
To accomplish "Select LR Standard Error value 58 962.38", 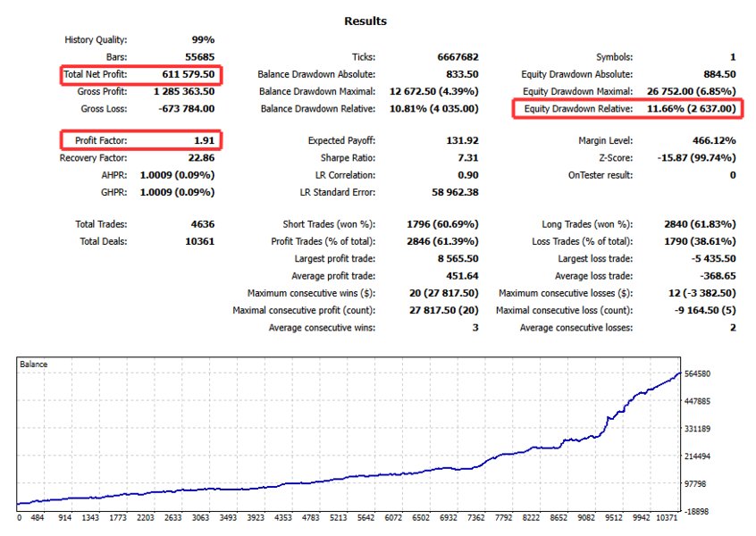I will (455, 192).
